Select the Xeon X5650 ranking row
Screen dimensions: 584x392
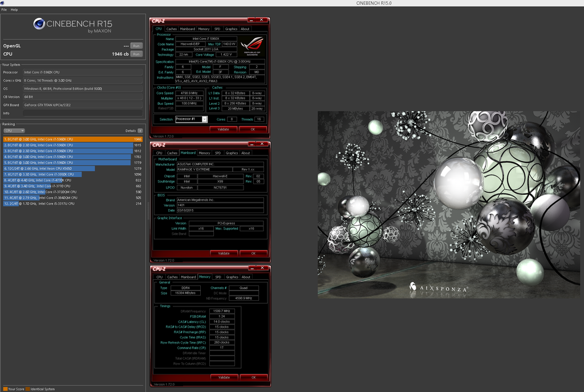tap(72, 169)
